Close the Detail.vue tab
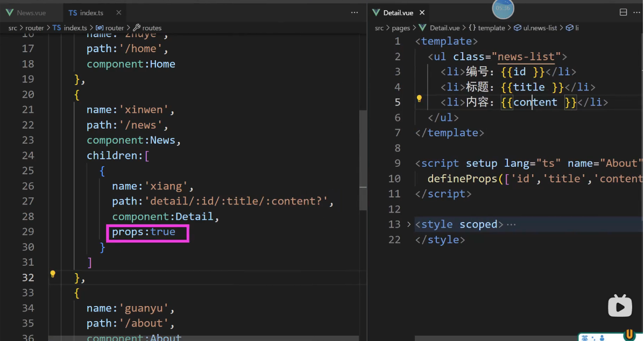This screenshot has width=644, height=341. (x=422, y=13)
